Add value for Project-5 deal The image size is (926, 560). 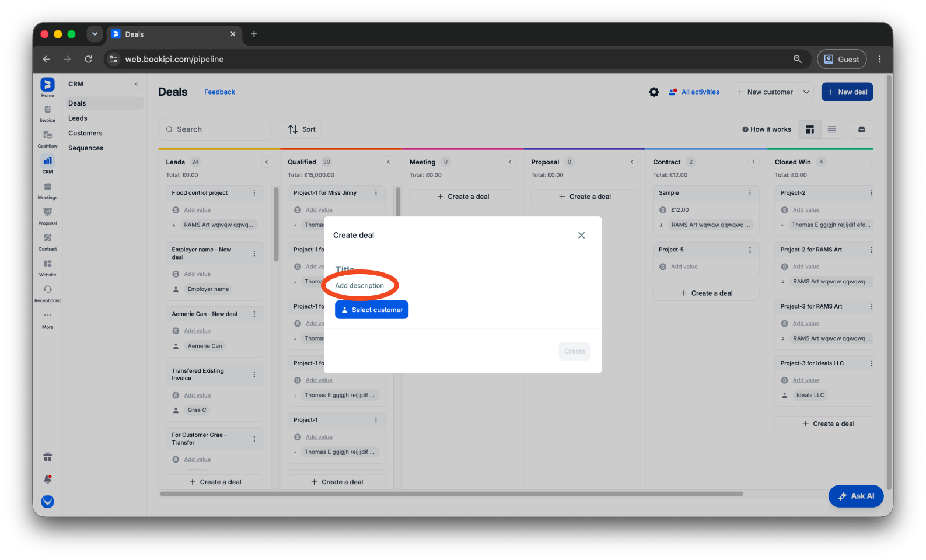click(x=684, y=267)
